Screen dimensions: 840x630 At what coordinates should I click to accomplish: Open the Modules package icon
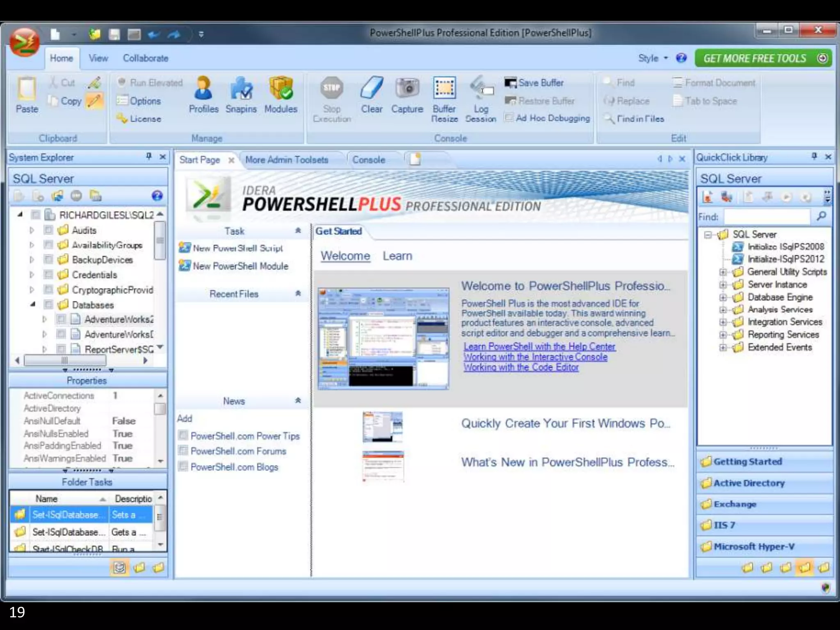[281, 88]
